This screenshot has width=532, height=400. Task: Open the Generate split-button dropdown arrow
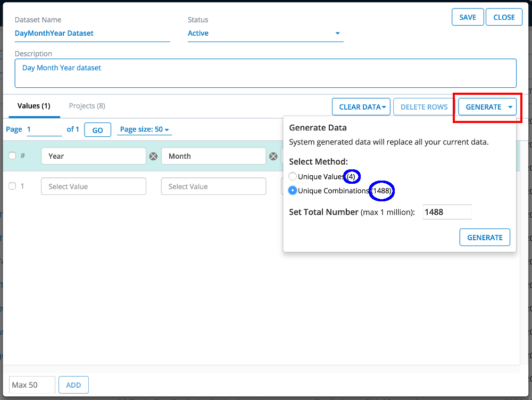510,107
